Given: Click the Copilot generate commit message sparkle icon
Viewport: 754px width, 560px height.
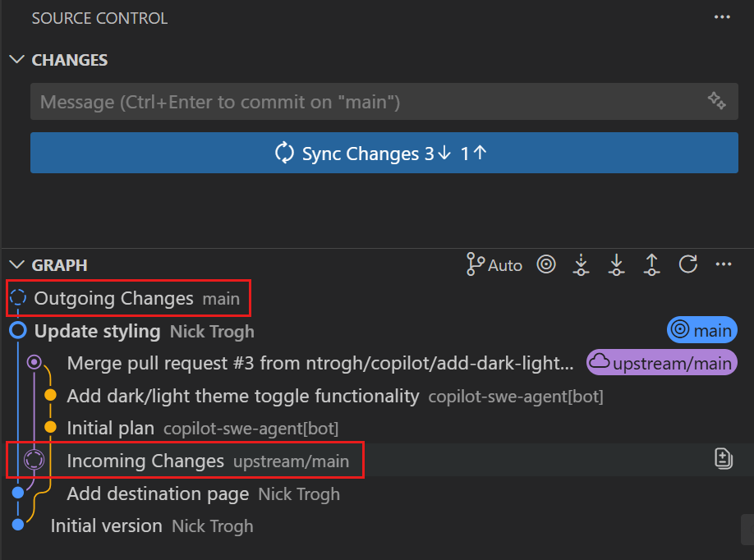Looking at the screenshot, I should pyautogui.click(x=716, y=100).
